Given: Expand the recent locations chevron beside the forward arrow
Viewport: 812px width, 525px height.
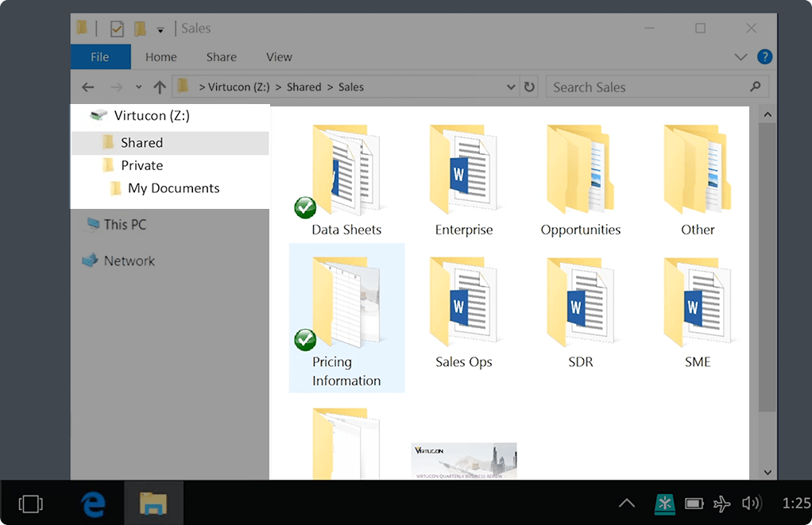Looking at the screenshot, I should 137,87.
